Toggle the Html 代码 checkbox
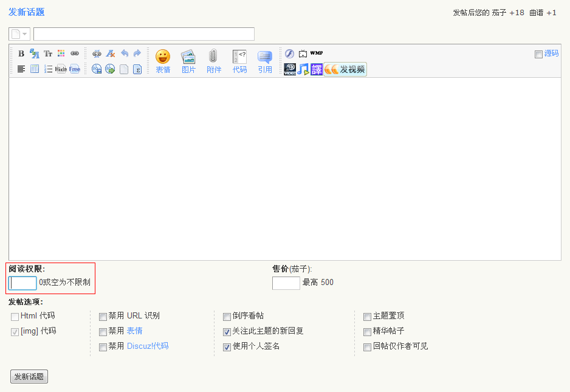The image size is (570, 392). pos(15,317)
